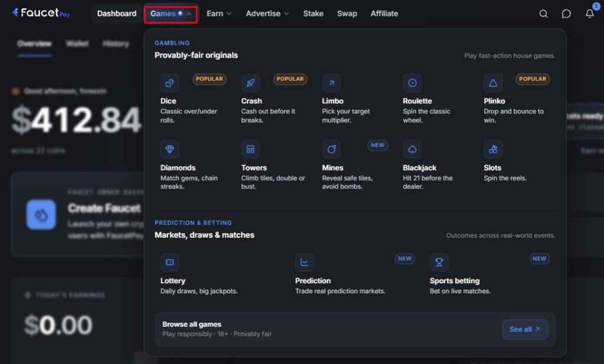604x364 pixels.
Task: Click 'Markets, draws & matches' heading
Action: 205,235
